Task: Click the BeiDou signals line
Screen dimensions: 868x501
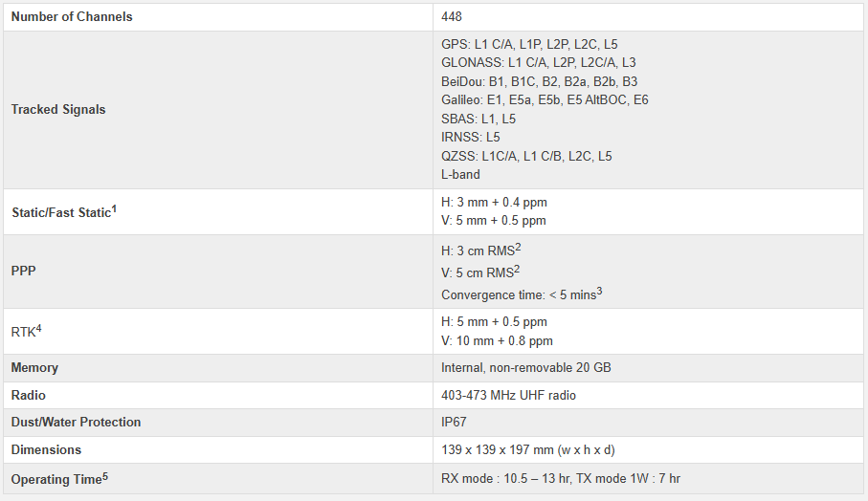Action: click(x=539, y=81)
